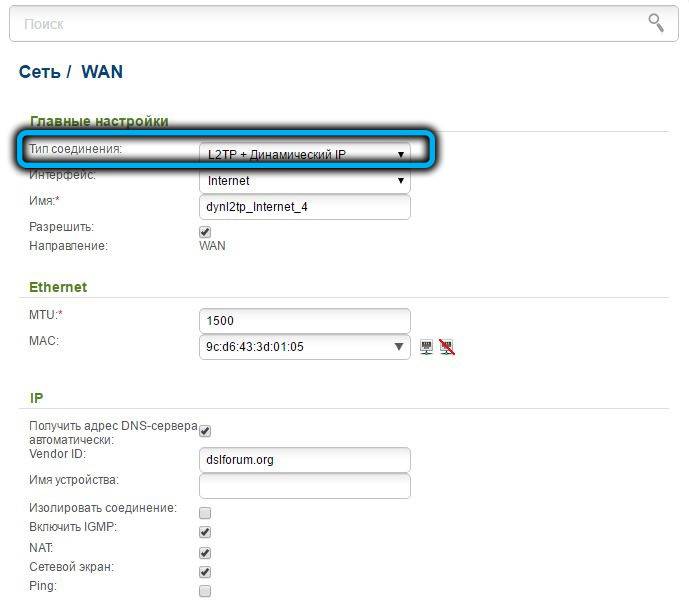The width and height of the screenshot is (689, 602).
Task: Toggle automatic DNS server address checkbox
Action: [x=205, y=431]
